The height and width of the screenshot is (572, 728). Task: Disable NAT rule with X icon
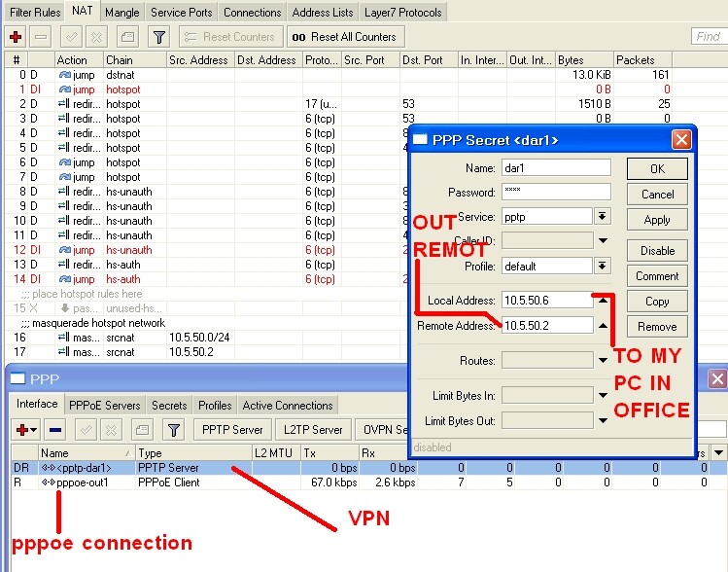coord(96,37)
